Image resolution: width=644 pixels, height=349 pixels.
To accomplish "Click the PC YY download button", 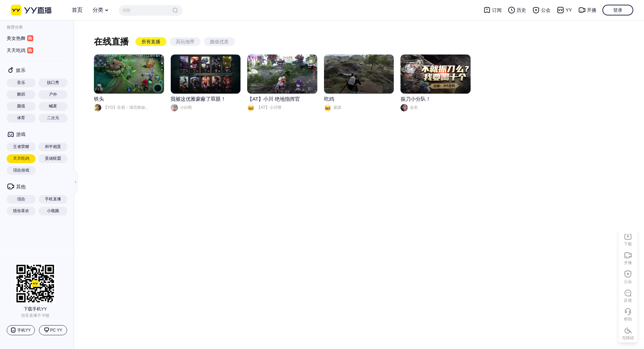I will click(53, 330).
